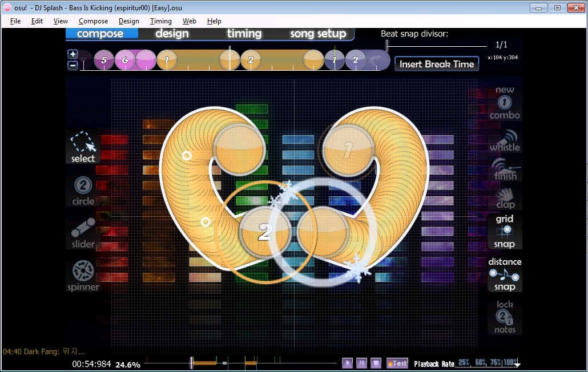The height and width of the screenshot is (372, 588).
Task: Open the Timing menu
Action: click(161, 21)
